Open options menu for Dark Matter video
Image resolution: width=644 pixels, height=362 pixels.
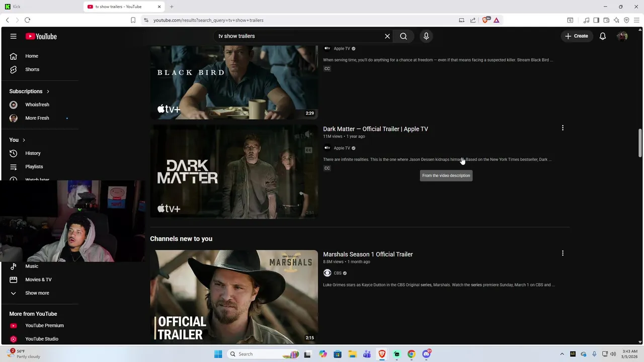click(x=562, y=128)
